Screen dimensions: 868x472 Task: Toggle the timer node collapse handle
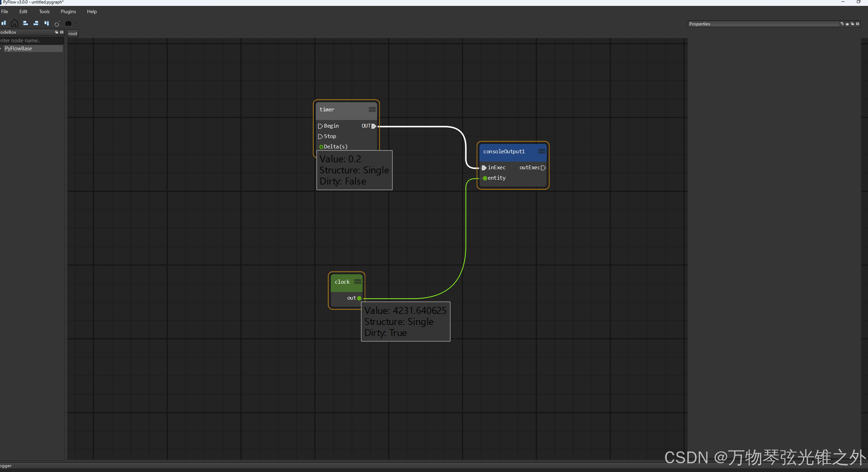click(x=372, y=110)
